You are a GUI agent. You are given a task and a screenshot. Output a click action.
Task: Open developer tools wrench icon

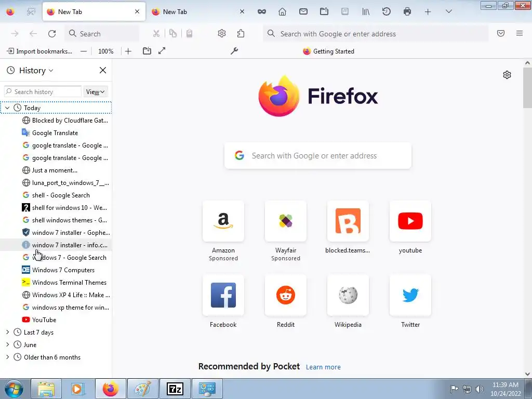tap(234, 51)
